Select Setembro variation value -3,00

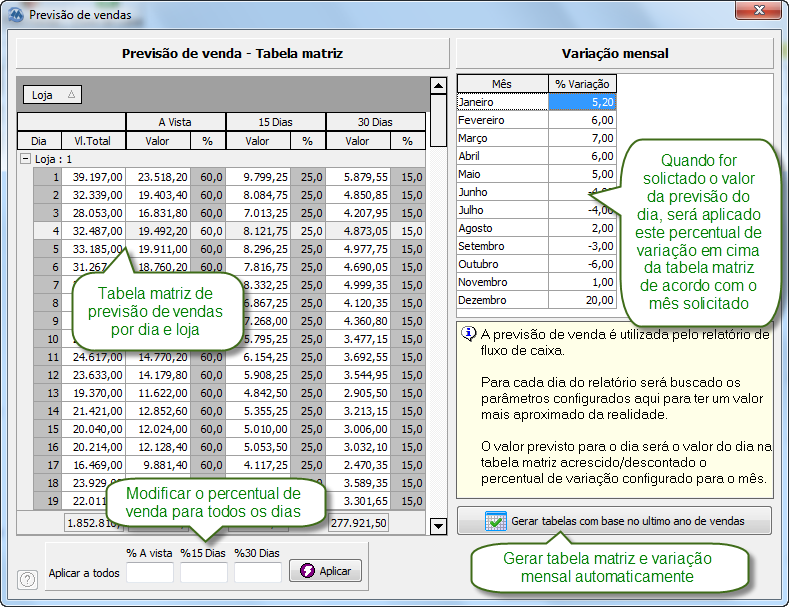pos(582,246)
